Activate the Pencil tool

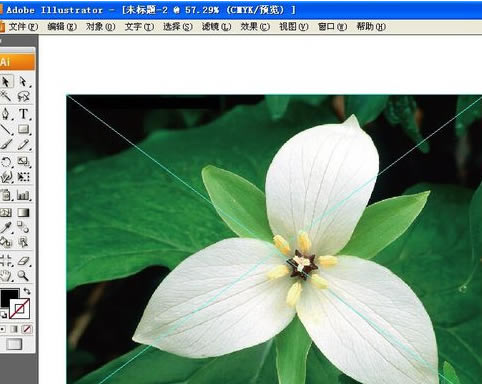tap(23, 144)
